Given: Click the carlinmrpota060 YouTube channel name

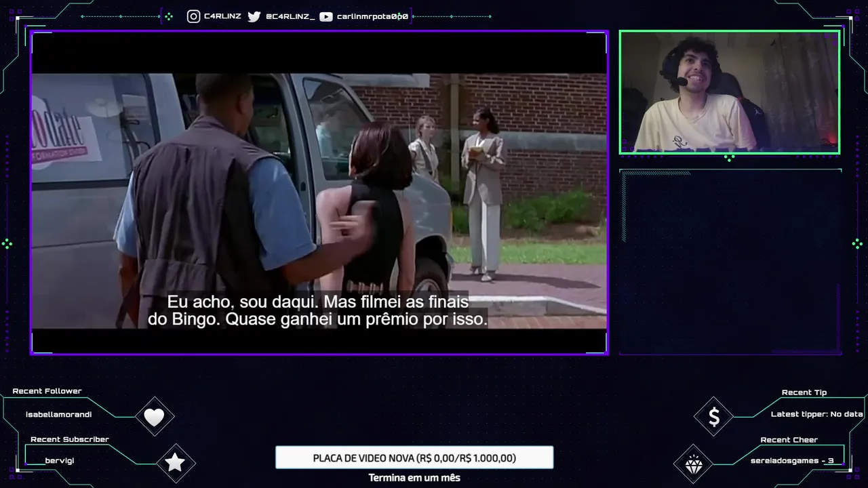Looking at the screenshot, I should 372,16.
